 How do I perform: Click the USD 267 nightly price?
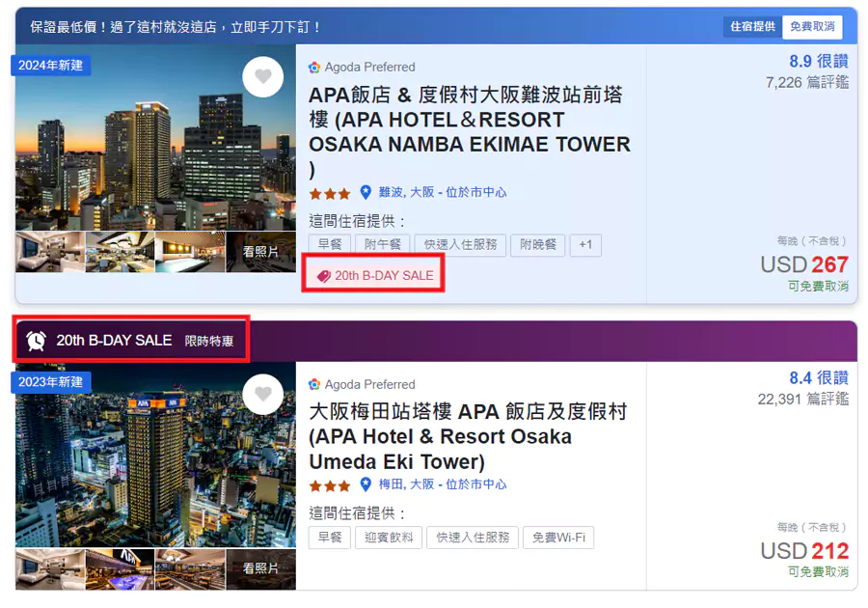pos(804,264)
